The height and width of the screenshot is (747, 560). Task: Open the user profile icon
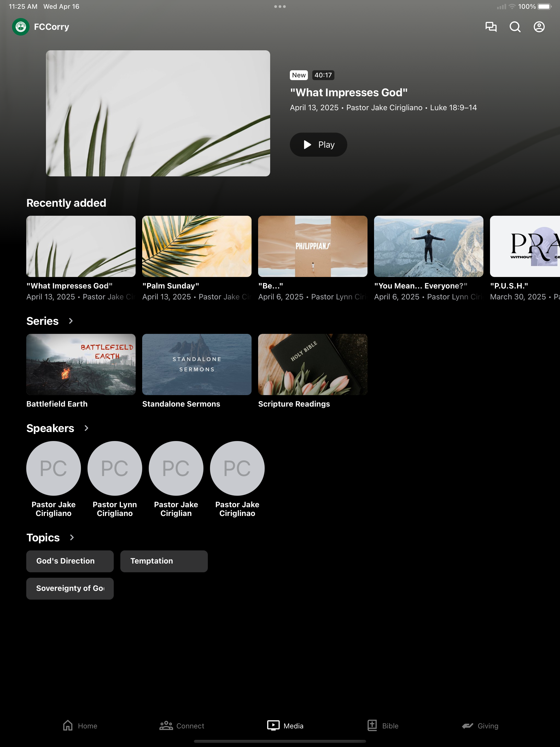[539, 27]
